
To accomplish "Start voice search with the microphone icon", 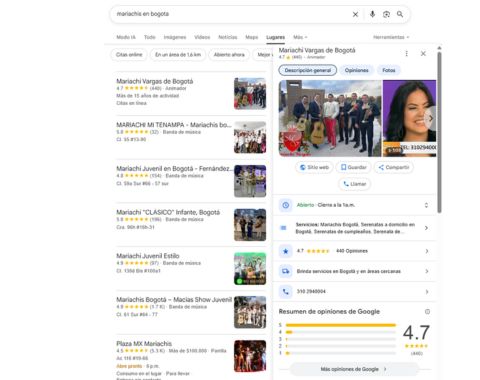I will (x=372, y=14).
